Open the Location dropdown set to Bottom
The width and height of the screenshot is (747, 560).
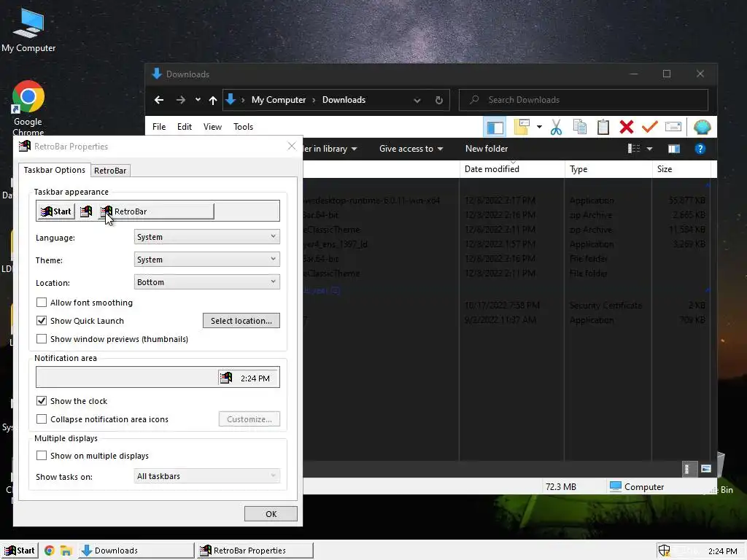click(x=206, y=282)
